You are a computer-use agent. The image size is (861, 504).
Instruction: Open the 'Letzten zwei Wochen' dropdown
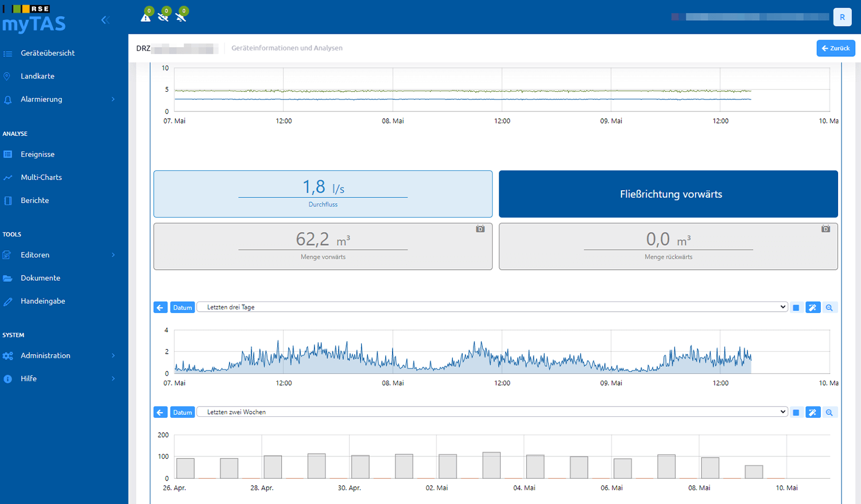[x=492, y=412]
